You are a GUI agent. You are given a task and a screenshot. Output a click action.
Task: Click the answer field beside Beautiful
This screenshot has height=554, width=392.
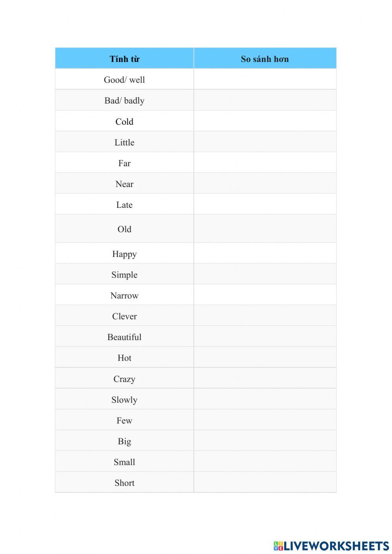[x=265, y=336]
